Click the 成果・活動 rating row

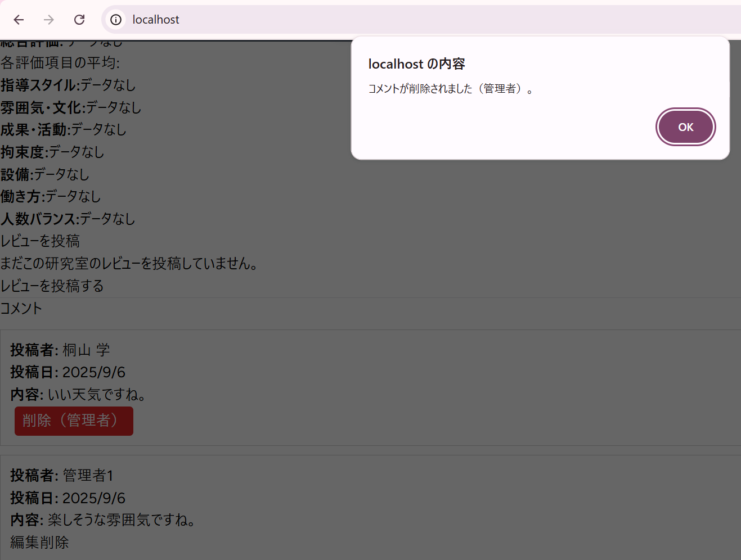click(x=64, y=129)
